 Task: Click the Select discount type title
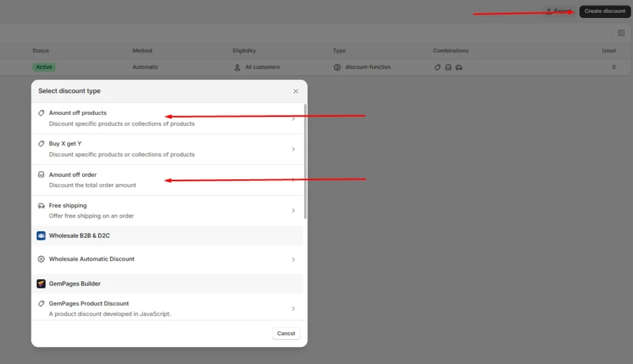pyautogui.click(x=69, y=91)
